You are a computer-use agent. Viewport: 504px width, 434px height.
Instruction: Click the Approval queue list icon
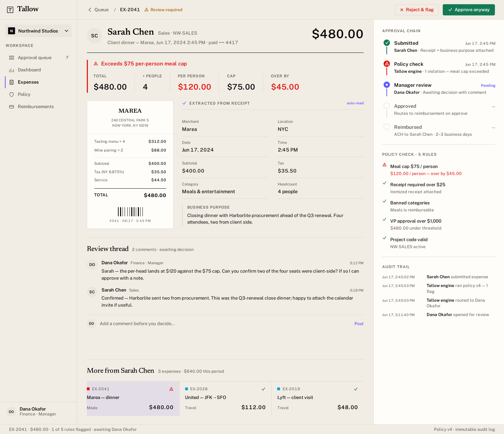tap(11, 58)
